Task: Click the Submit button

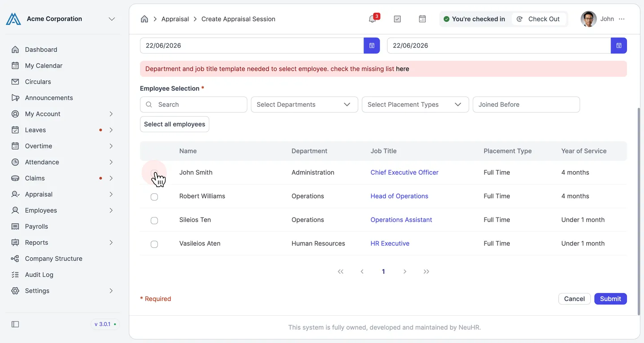Action: [x=610, y=299]
